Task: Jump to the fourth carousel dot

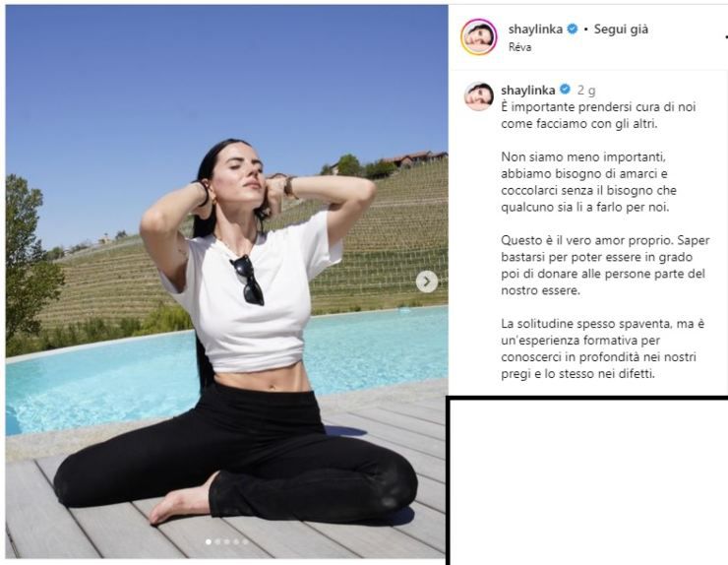Action: pos(236,541)
